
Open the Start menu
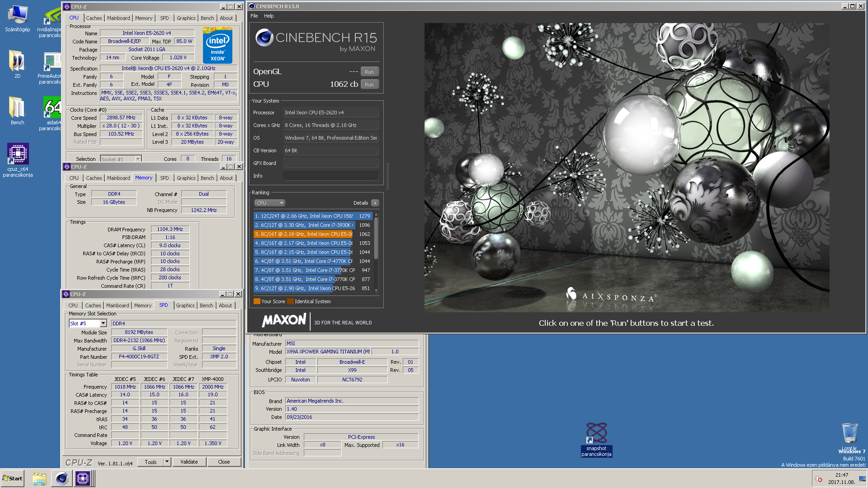pyautogui.click(x=13, y=478)
